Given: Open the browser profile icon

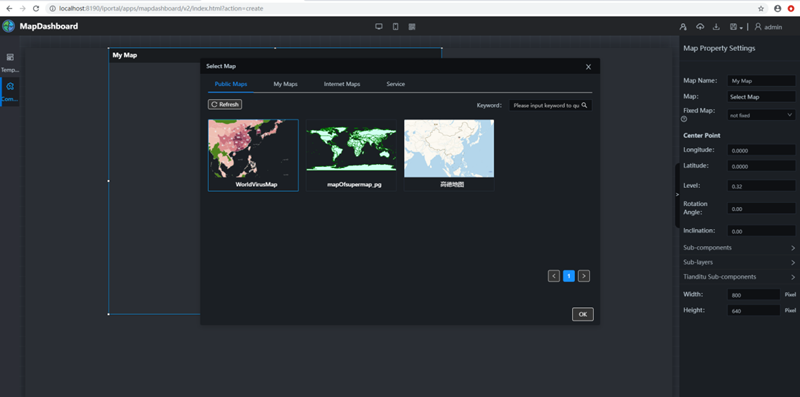Looking at the screenshot, I should [x=778, y=8].
